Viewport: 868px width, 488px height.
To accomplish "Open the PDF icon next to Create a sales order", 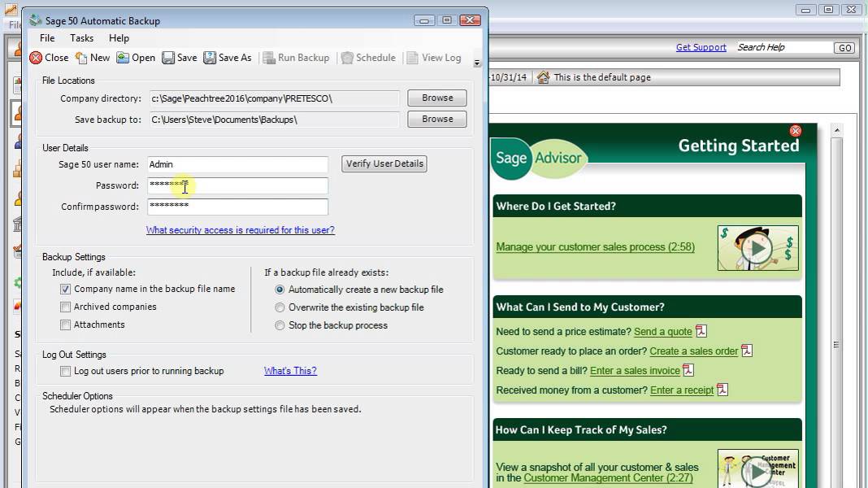I will point(747,351).
